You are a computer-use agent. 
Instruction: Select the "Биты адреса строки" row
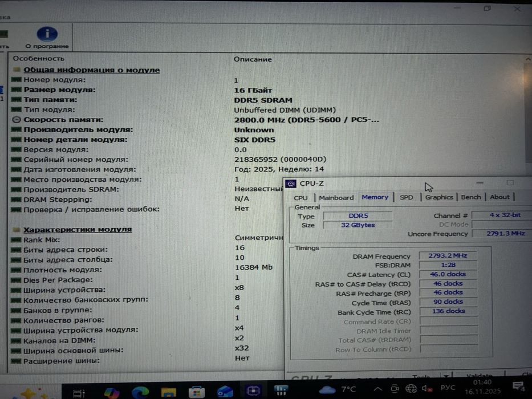pyautogui.click(x=128, y=250)
